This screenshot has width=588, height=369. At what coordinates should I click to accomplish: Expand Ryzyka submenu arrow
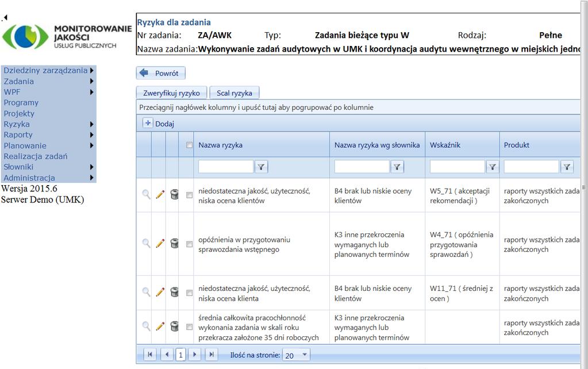pos(91,124)
